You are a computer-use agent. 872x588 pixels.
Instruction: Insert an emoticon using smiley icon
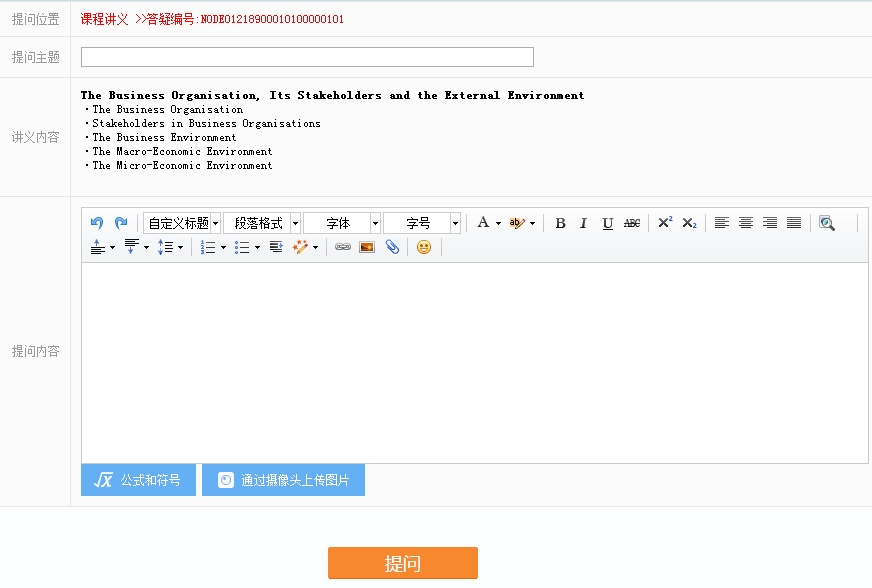(x=424, y=247)
